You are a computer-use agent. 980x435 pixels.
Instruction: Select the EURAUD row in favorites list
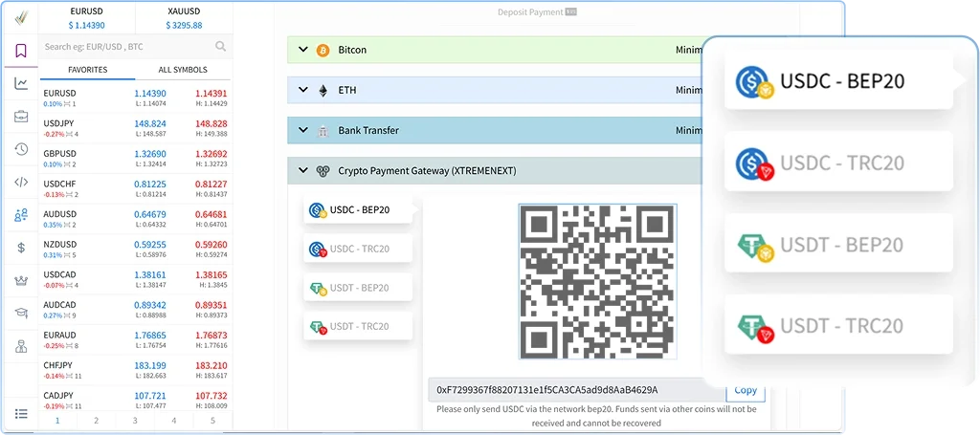point(136,340)
